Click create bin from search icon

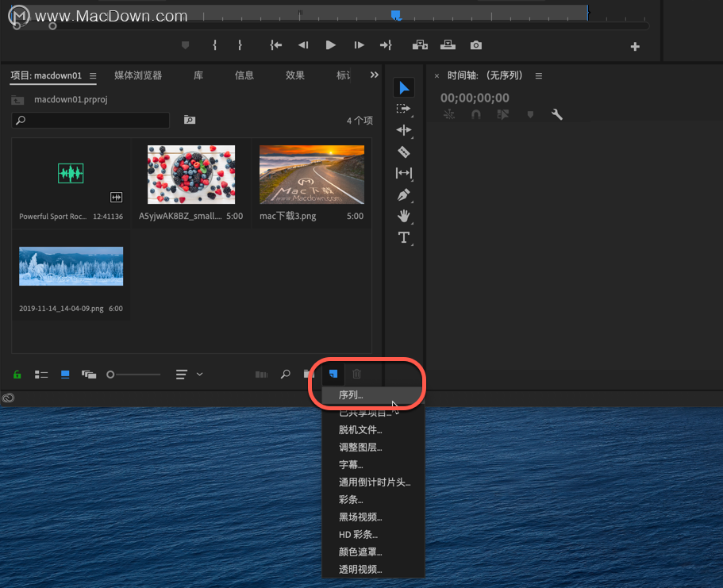(x=190, y=120)
